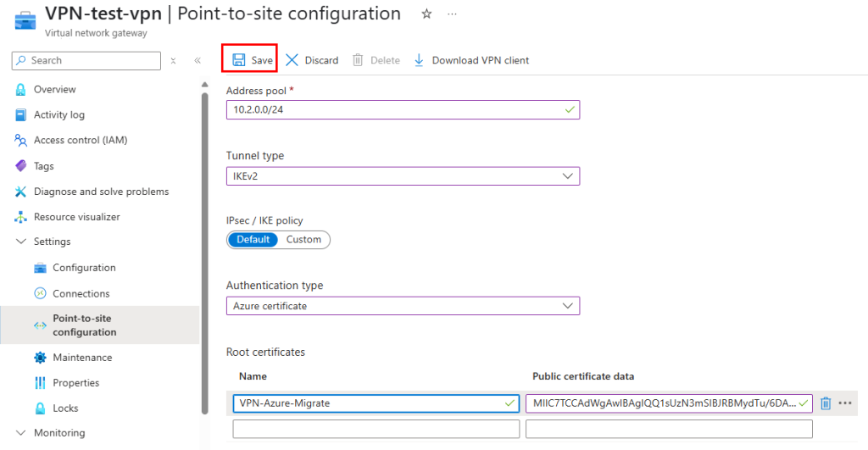
Task: Click the Point-to-site configuration arrows icon
Action: [x=40, y=325]
